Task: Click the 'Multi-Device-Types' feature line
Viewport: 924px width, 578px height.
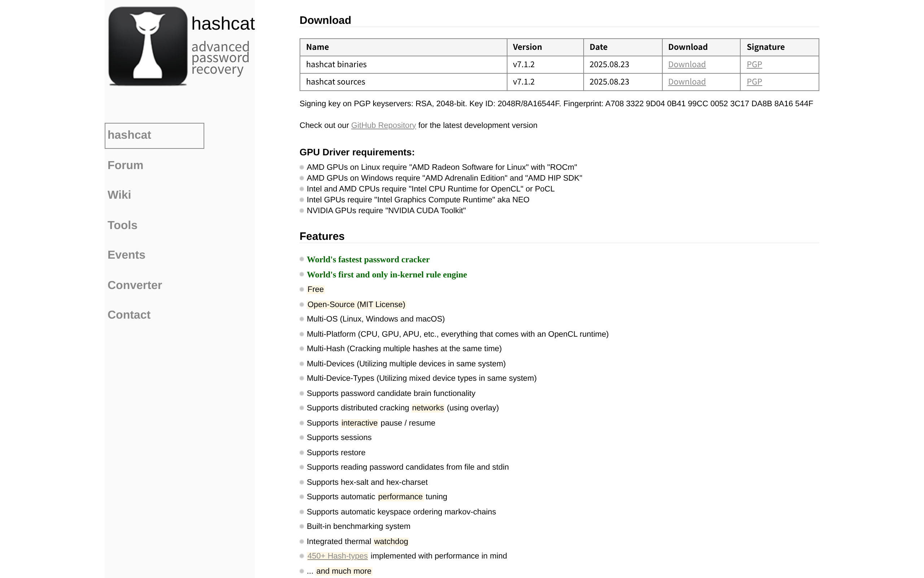Action: click(422, 378)
